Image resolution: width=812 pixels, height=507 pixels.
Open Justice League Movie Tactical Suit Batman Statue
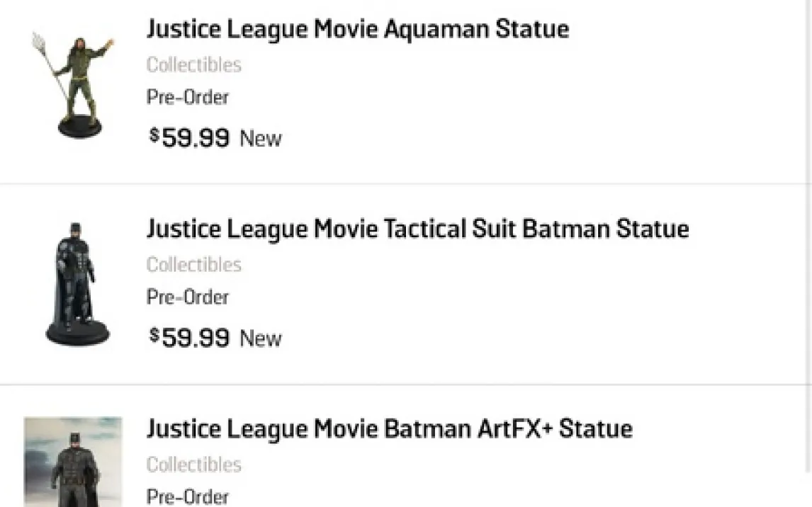tap(417, 229)
